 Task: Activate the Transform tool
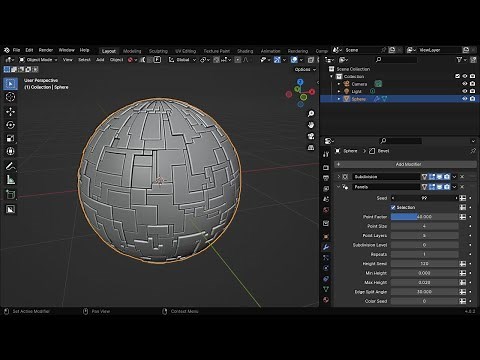pos(10,151)
